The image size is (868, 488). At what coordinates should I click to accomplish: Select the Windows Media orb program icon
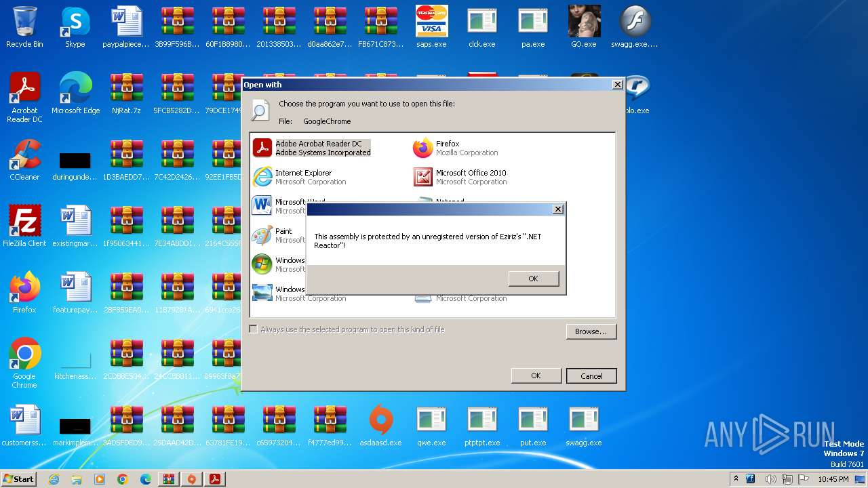pyautogui.click(x=262, y=264)
